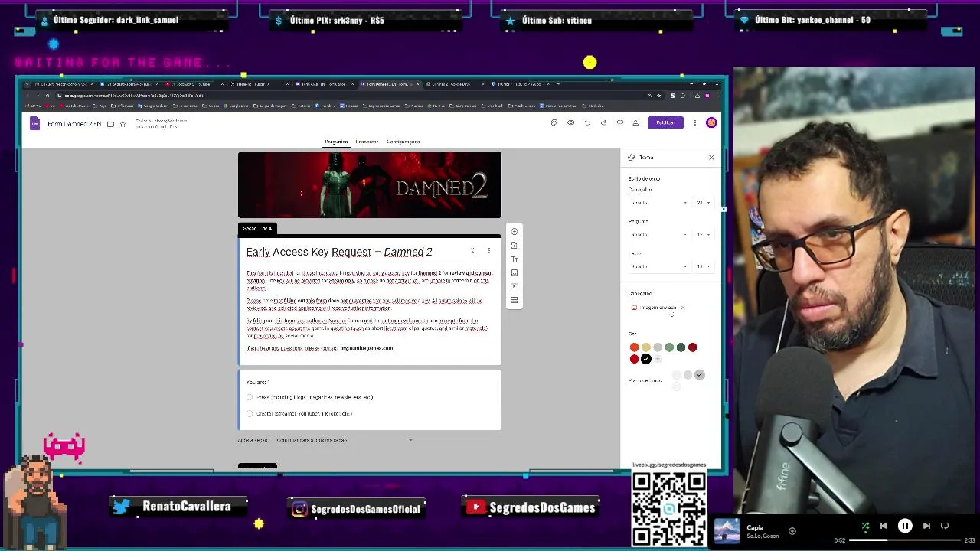Open the theme palette icon in header
980x551 pixels.
click(554, 122)
